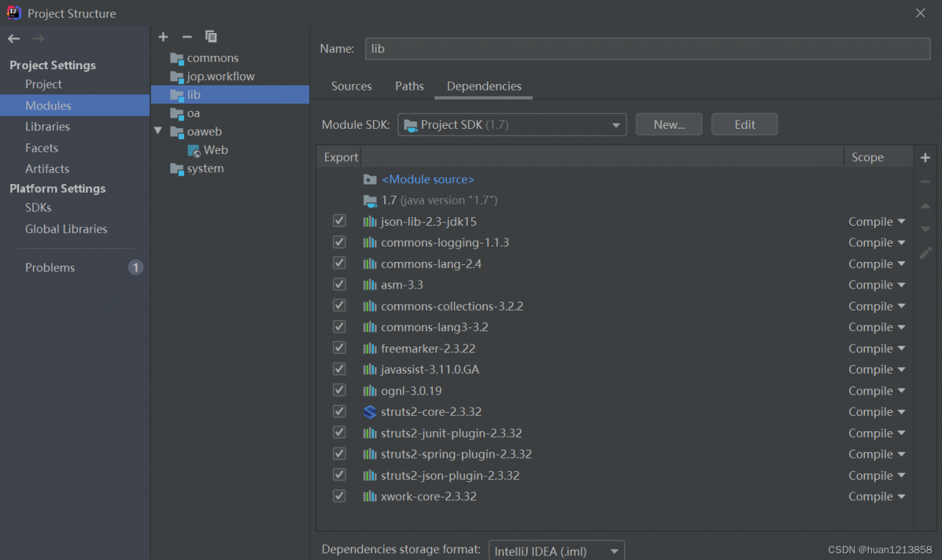Click the Scope column header
This screenshot has height=560, width=942.
(879, 157)
